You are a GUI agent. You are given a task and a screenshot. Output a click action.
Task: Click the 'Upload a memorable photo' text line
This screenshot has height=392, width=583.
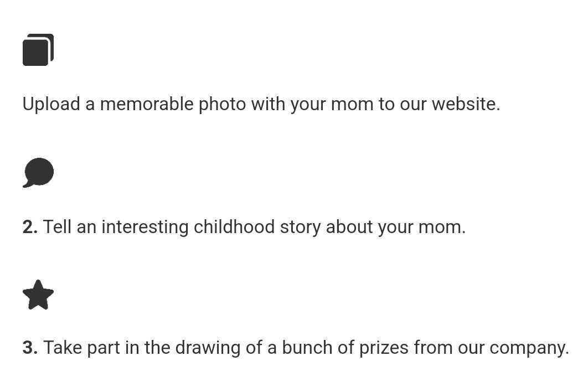click(x=261, y=104)
